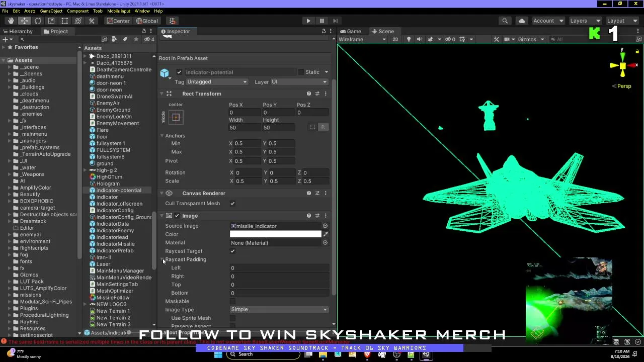Open the Layers dropdown
The width and height of the screenshot is (644, 362).
tap(584, 21)
